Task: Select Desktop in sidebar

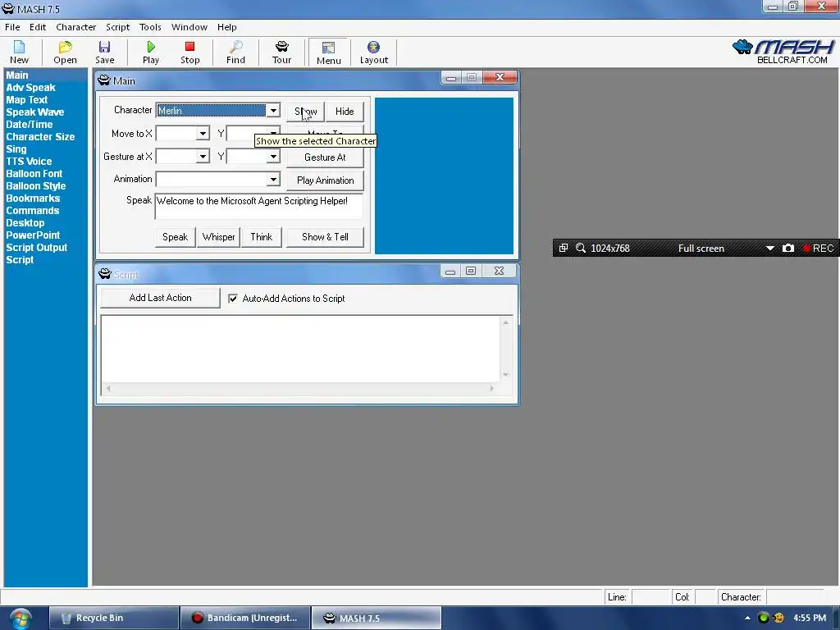Action: pyautogui.click(x=25, y=223)
